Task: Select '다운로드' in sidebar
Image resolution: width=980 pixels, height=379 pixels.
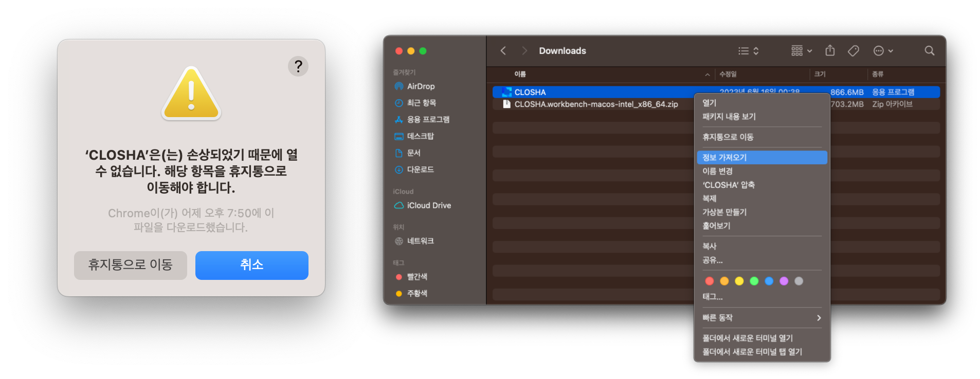Action: click(x=414, y=169)
